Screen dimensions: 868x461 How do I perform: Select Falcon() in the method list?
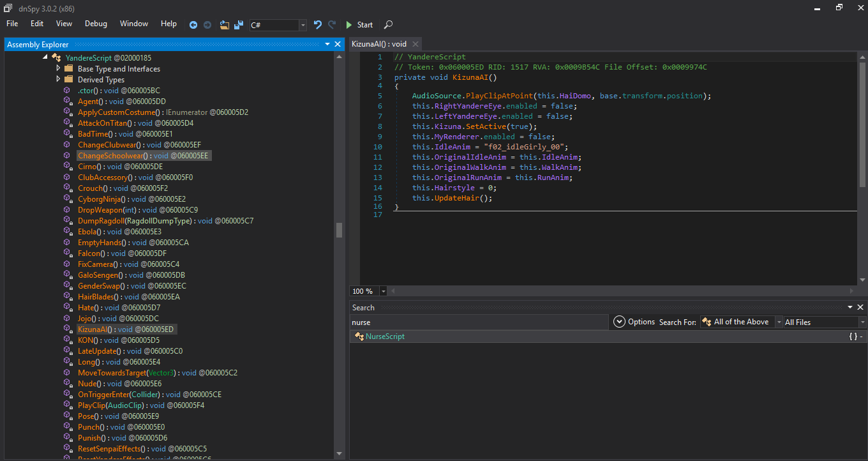[x=122, y=253]
